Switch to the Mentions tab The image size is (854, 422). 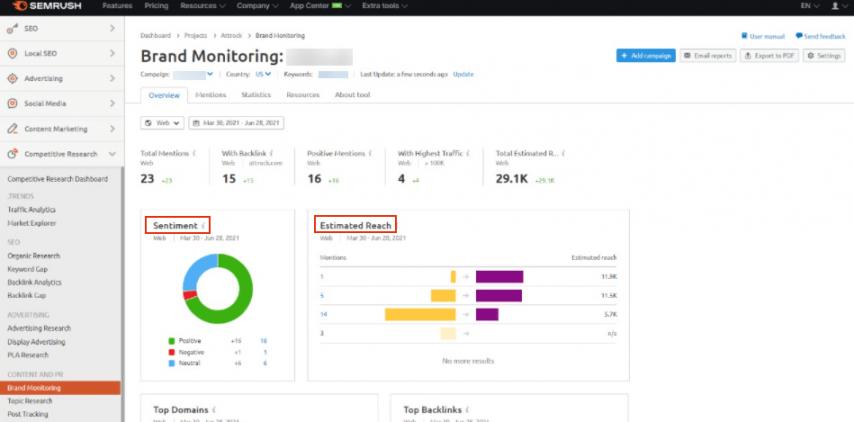[x=210, y=95]
